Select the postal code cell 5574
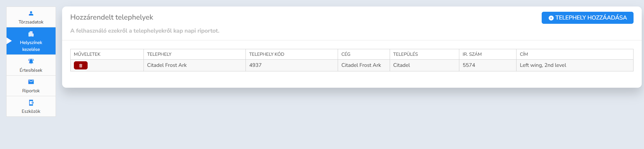Viewport: 644px width, 149px height. [469, 65]
